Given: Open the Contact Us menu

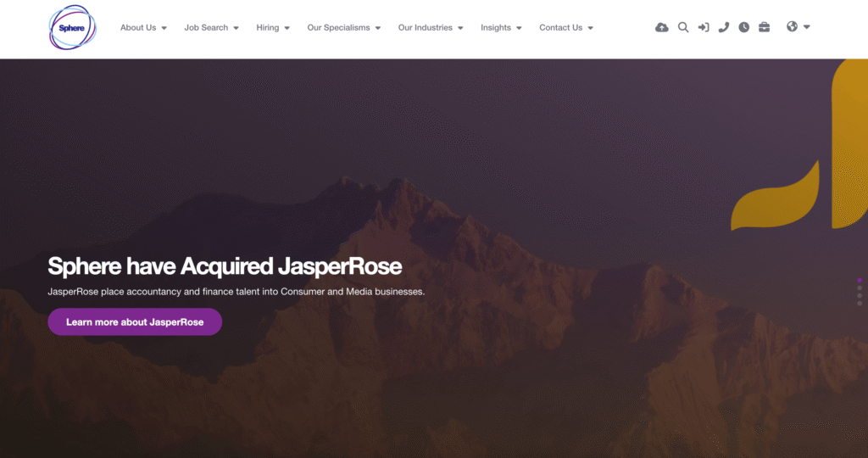Looking at the screenshot, I should (x=561, y=28).
